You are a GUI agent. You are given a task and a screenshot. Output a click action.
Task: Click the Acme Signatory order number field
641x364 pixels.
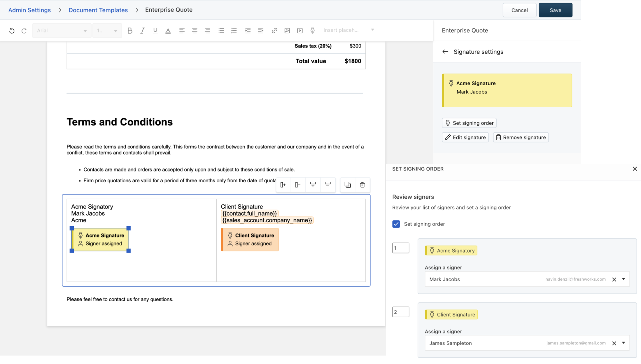pyautogui.click(x=401, y=248)
